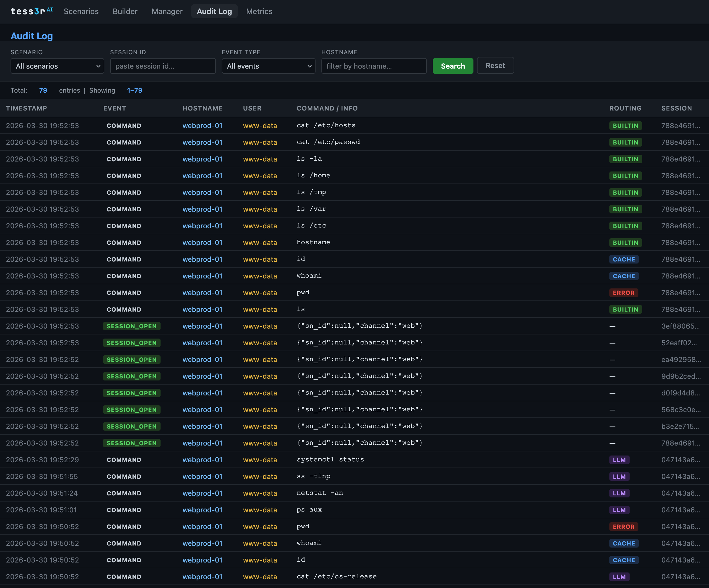The width and height of the screenshot is (709, 588).
Task: Open the Scenarios tab
Action: pos(81,11)
